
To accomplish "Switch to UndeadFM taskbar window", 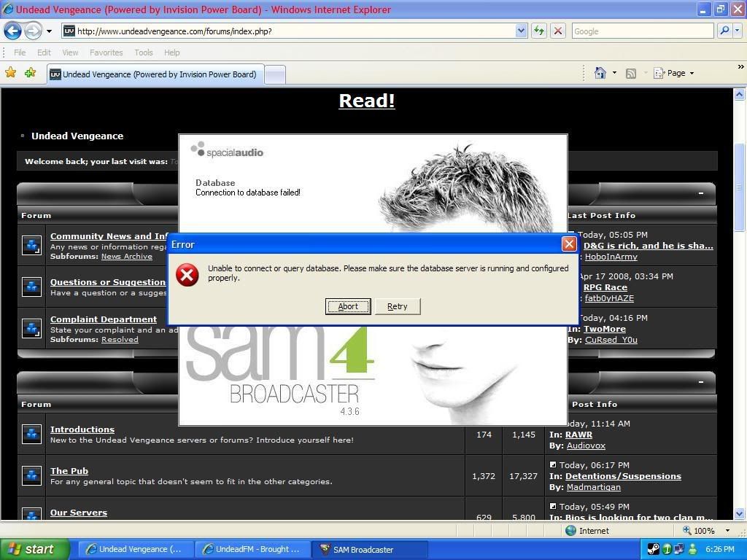I will [252, 550].
